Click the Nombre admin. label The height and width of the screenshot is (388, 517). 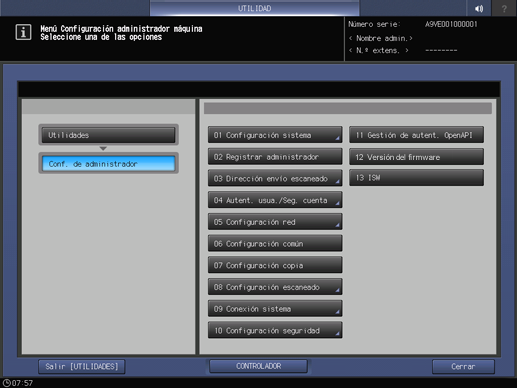click(381, 38)
